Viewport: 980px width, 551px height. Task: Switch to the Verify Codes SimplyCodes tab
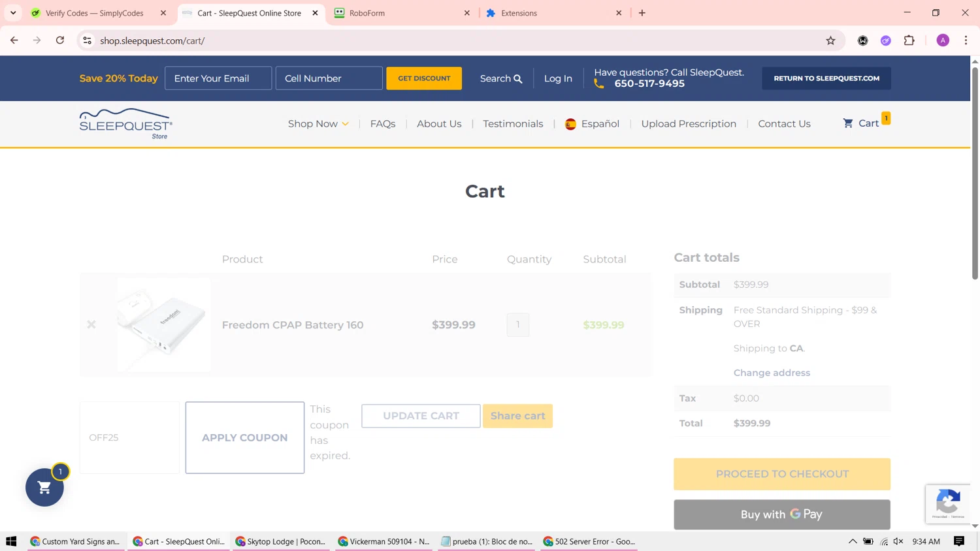coord(99,13)
